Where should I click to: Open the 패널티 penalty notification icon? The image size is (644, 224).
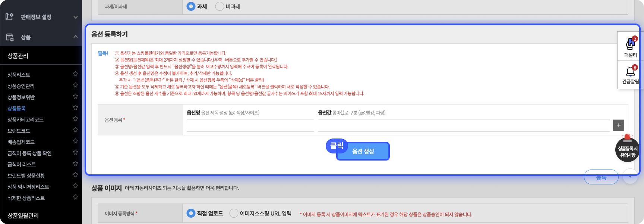click(x=630, y=45)
